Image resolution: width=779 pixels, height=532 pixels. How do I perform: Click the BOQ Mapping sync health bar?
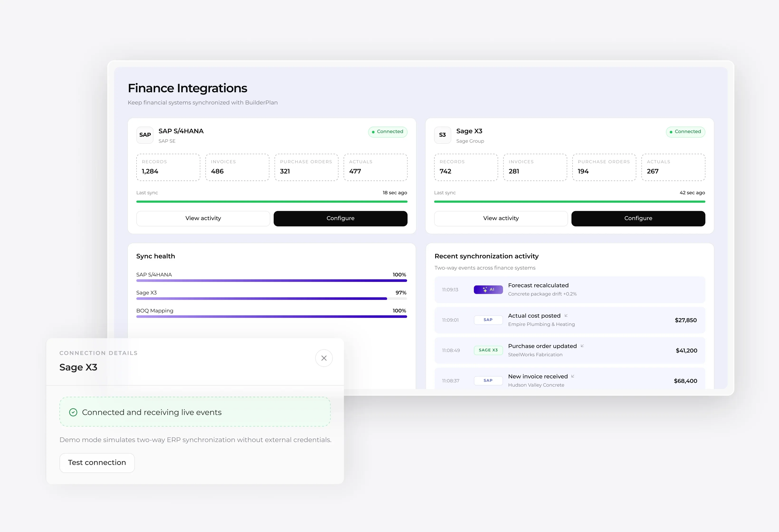point(271,317)
